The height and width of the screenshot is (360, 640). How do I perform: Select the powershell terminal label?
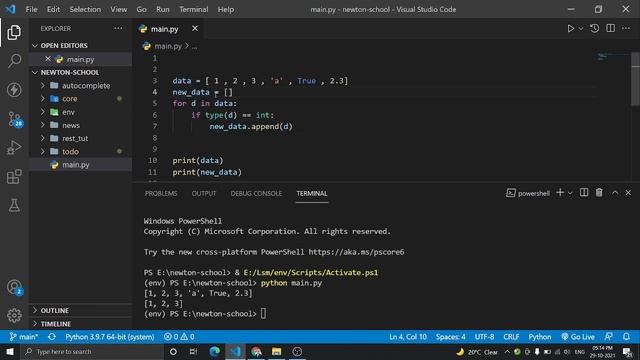(x=528, y=193)
